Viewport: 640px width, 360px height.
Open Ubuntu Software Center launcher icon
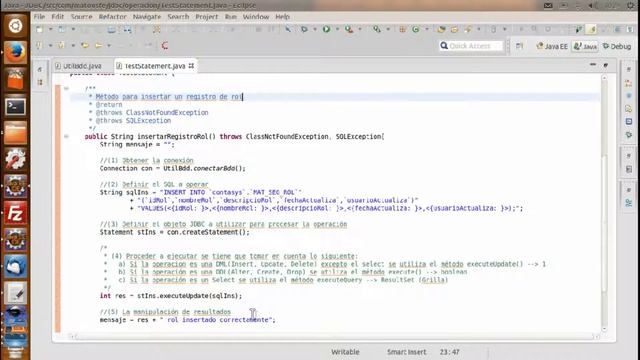(x=16, y=79)
